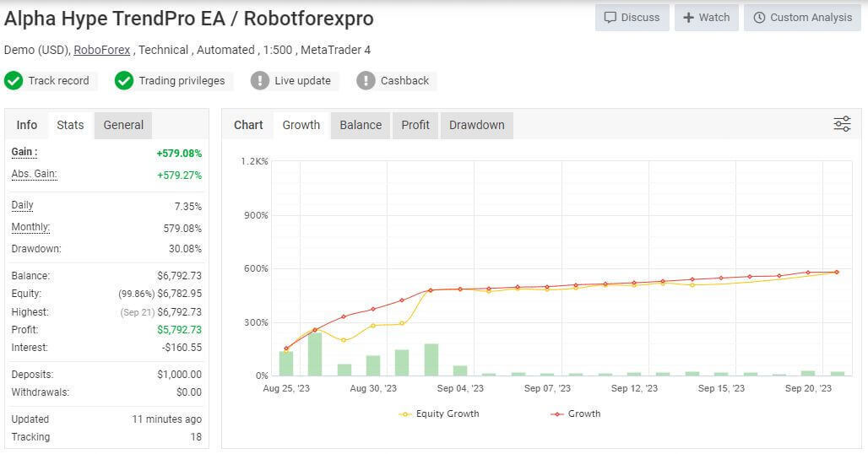Click the Gain label in Info

(24, 152)
